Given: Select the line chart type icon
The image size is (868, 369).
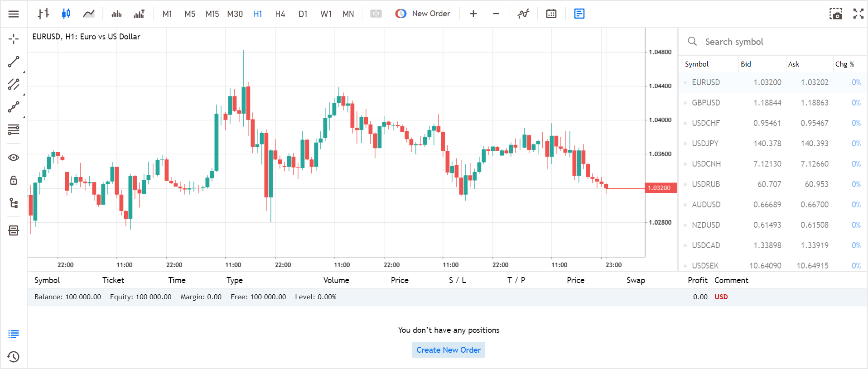Looking at the screenshot, I should 89,14.
